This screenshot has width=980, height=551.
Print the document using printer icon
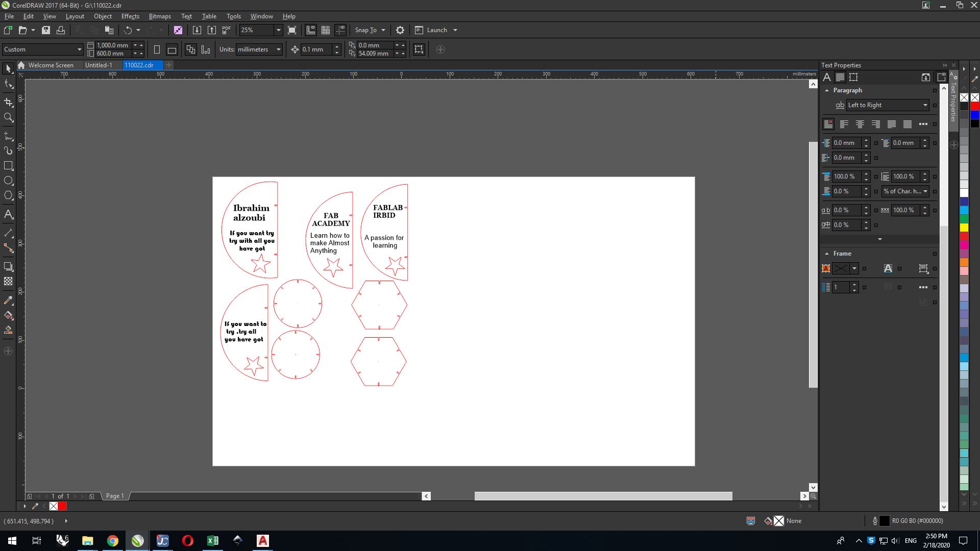pos(61,30)
